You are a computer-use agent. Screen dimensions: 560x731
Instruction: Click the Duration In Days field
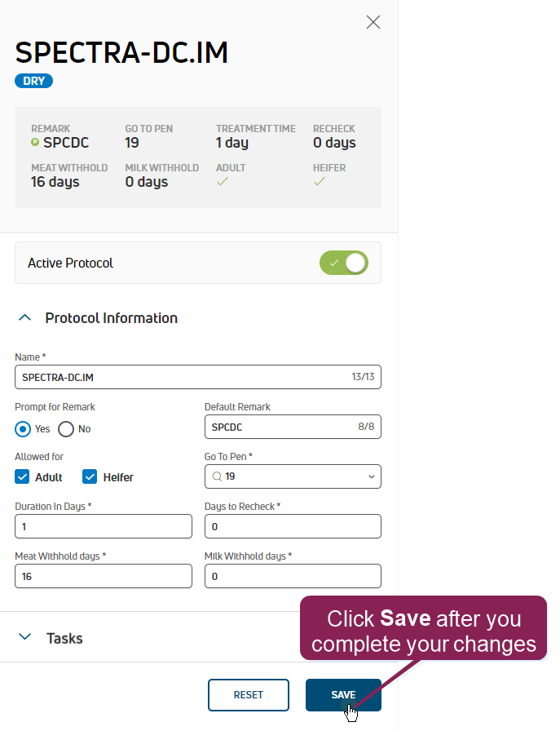[104, 526]
